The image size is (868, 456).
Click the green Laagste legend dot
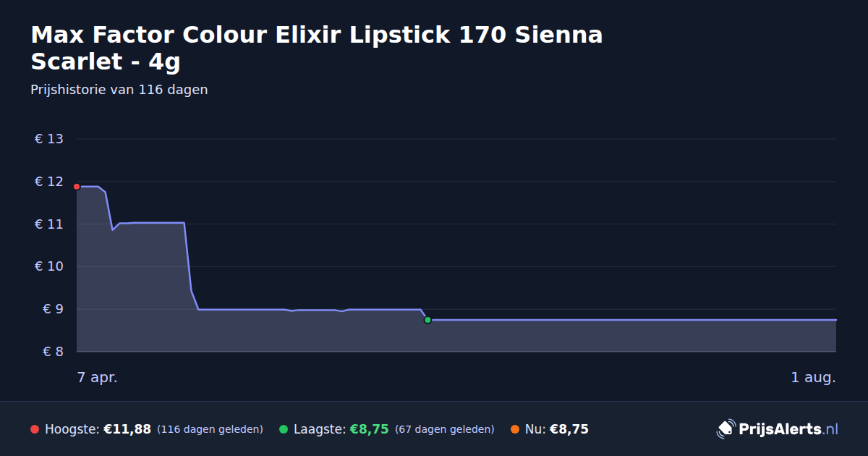click(284, 429)
